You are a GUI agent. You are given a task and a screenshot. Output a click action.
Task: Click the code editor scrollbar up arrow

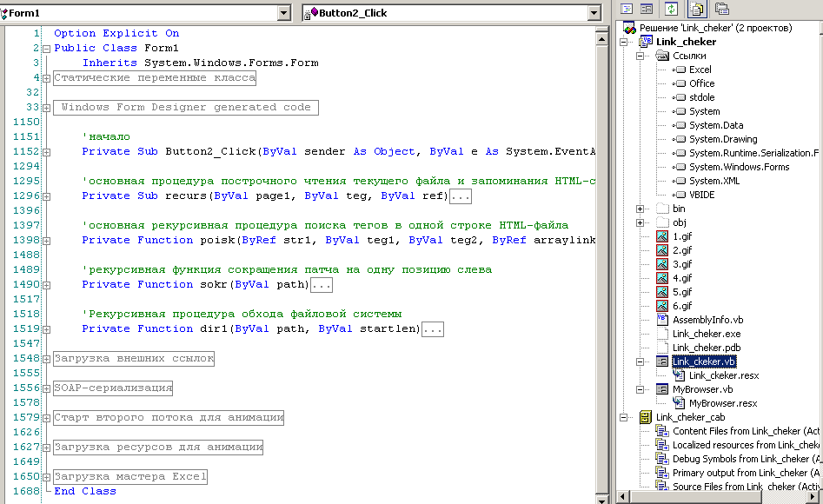(602, 39)
